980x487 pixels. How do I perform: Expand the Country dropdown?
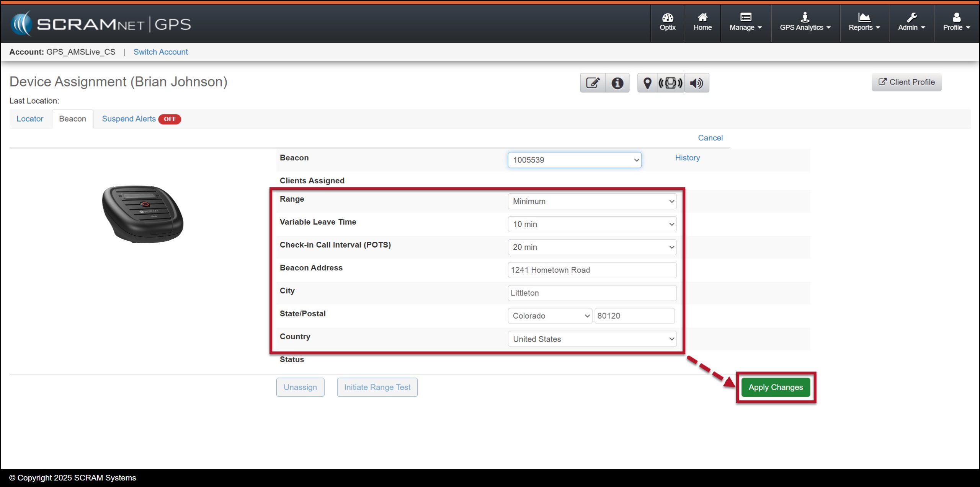click(592, 339)
